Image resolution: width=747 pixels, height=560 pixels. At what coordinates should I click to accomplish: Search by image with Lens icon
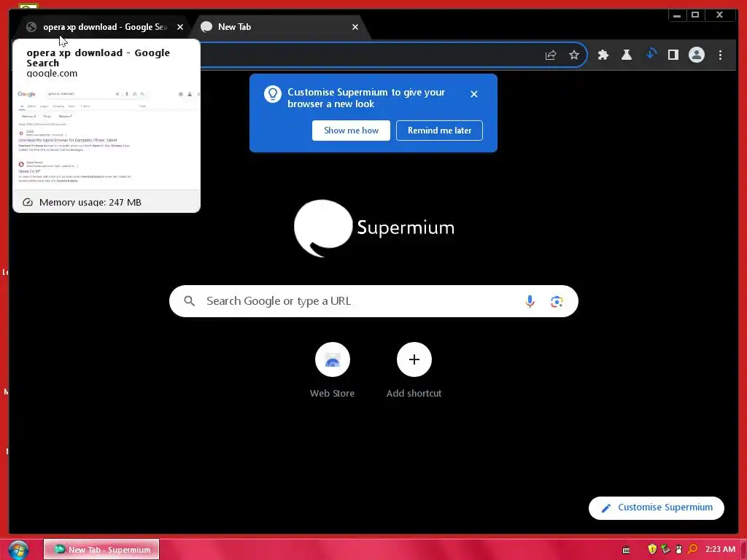click(x=557, y=301)
